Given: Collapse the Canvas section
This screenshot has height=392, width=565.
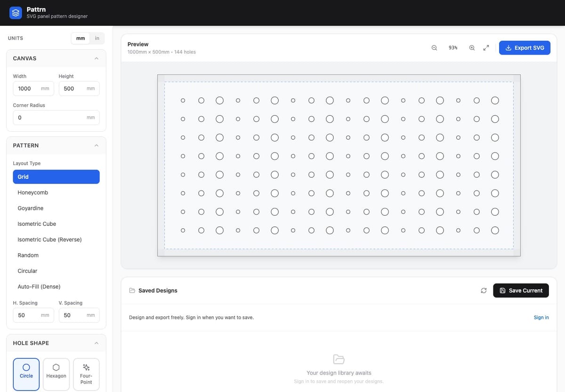Looking at the screenshot, I should pos(97,58).
